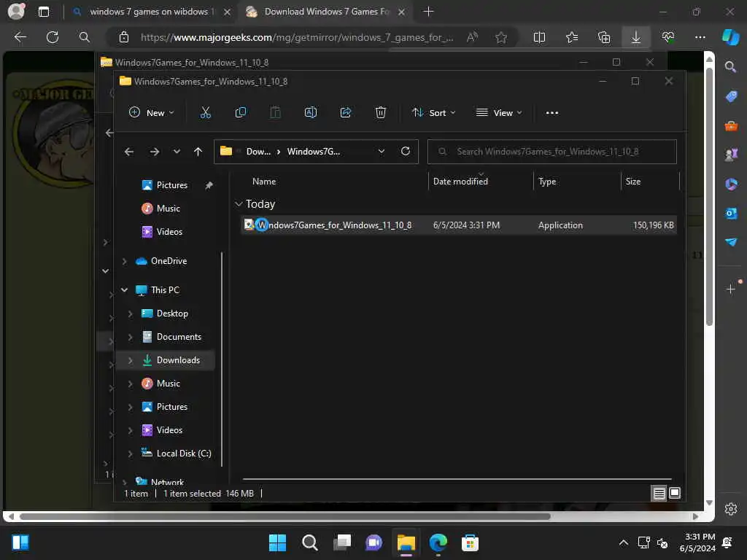747x560 pixels.
Task: Switch to Download Windows 7 Games tab
Action: (x=326, y=12)
